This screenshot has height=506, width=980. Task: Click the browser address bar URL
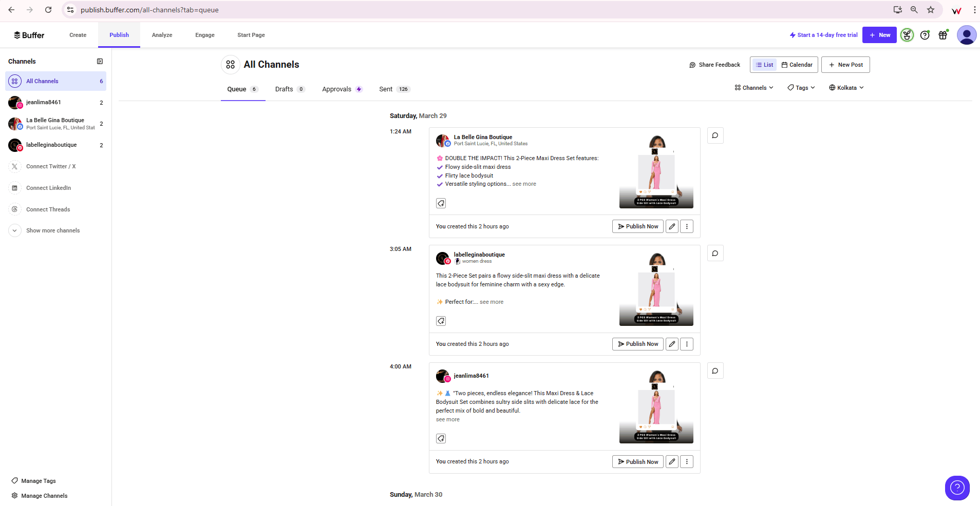pos(149,10)
